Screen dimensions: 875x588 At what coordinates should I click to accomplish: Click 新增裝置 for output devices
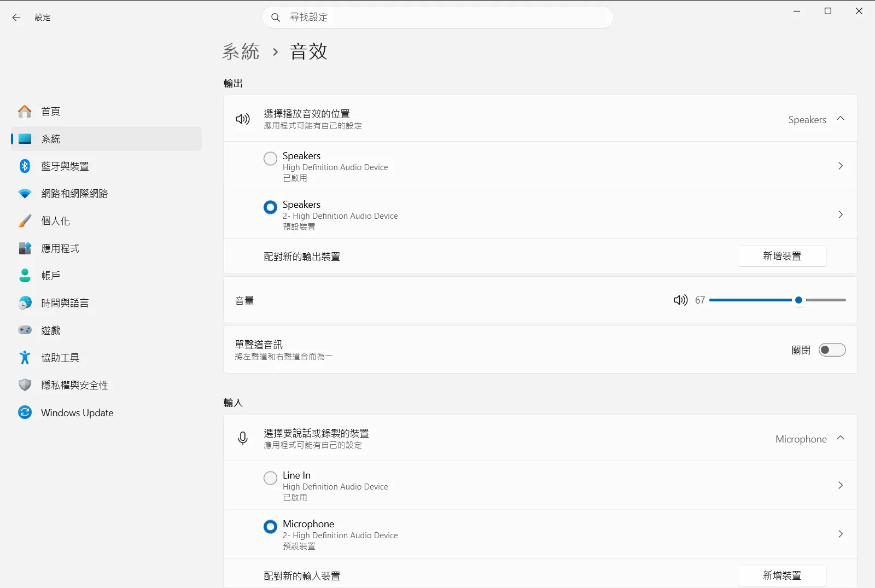(782, 256)
